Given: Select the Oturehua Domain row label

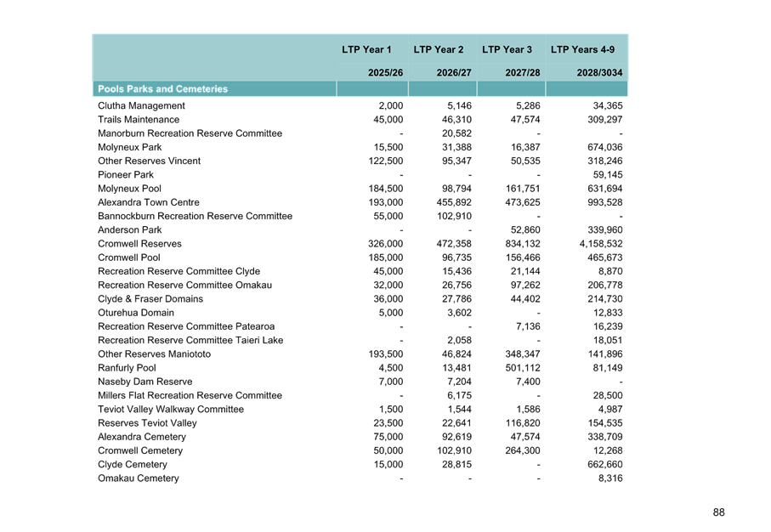Looking at the screenshot, I should tap(136, 313).
